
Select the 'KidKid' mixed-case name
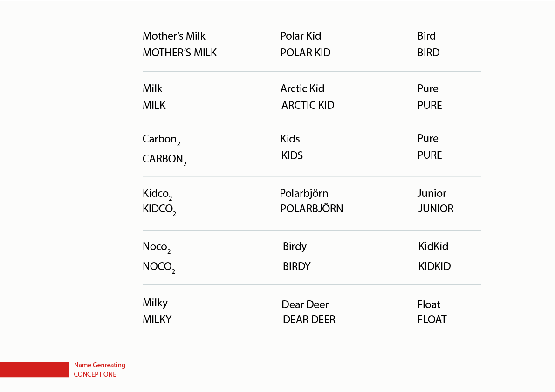click(x=433, y=246)
